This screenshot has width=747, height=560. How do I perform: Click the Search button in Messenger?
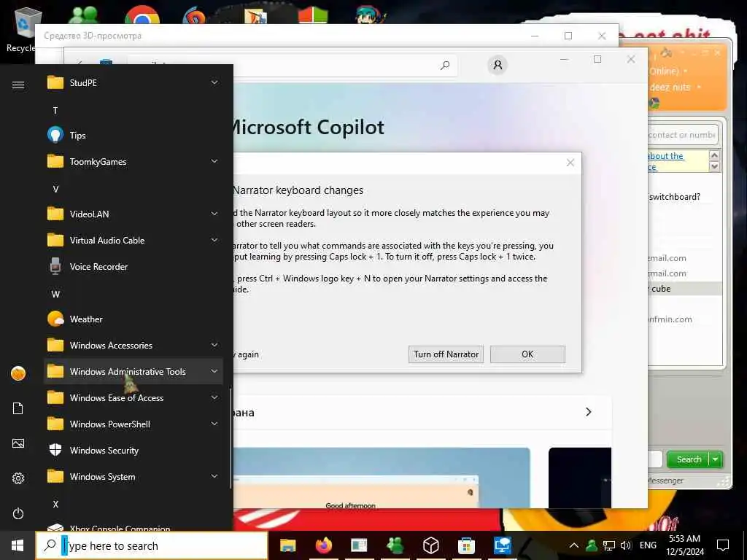point(689,459)
